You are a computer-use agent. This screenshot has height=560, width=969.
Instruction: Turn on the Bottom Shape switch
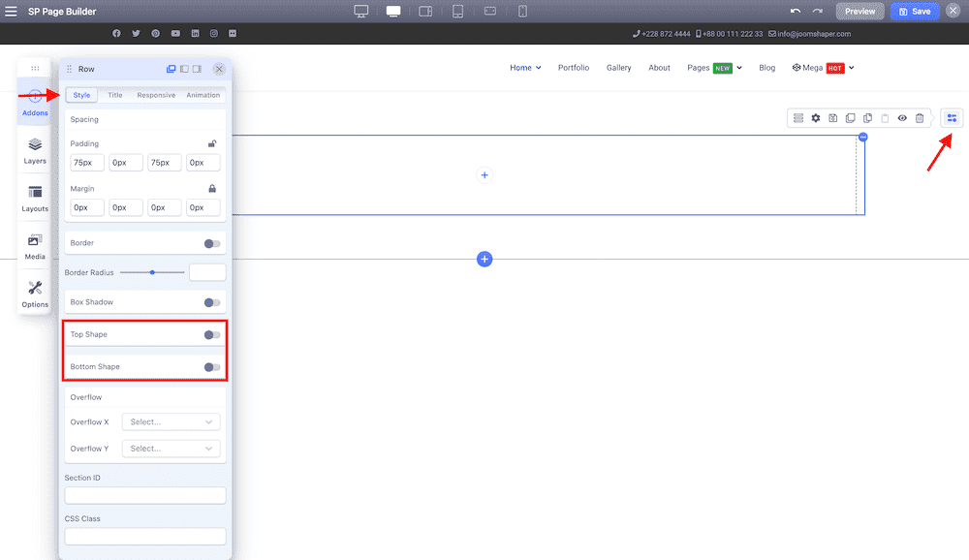pyautogui.click(x=212, y=367)
